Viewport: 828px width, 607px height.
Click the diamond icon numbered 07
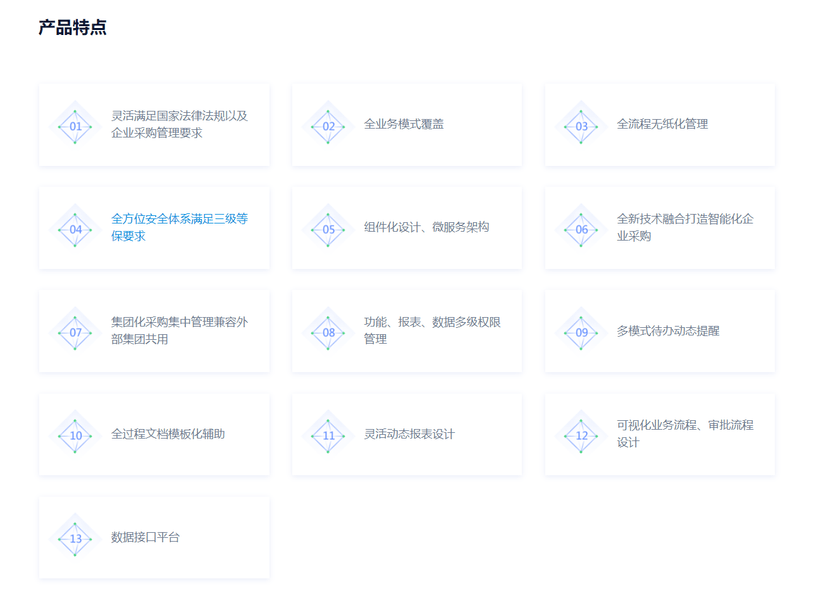tap(75, 332)
